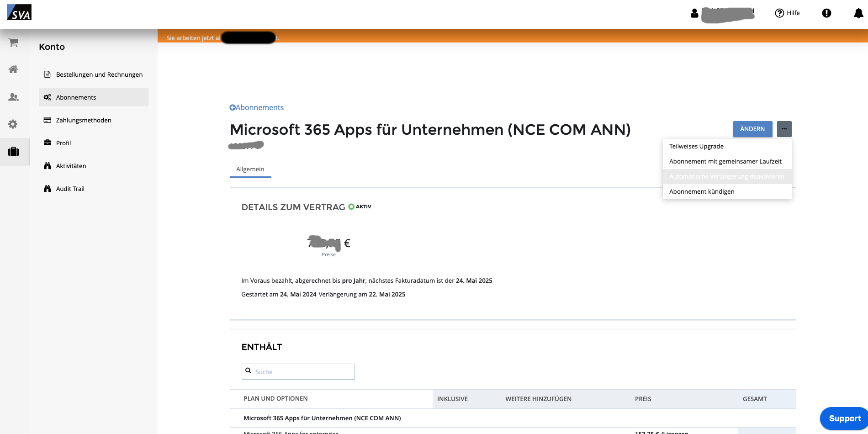Go to home via house icon

click(14, 69)
